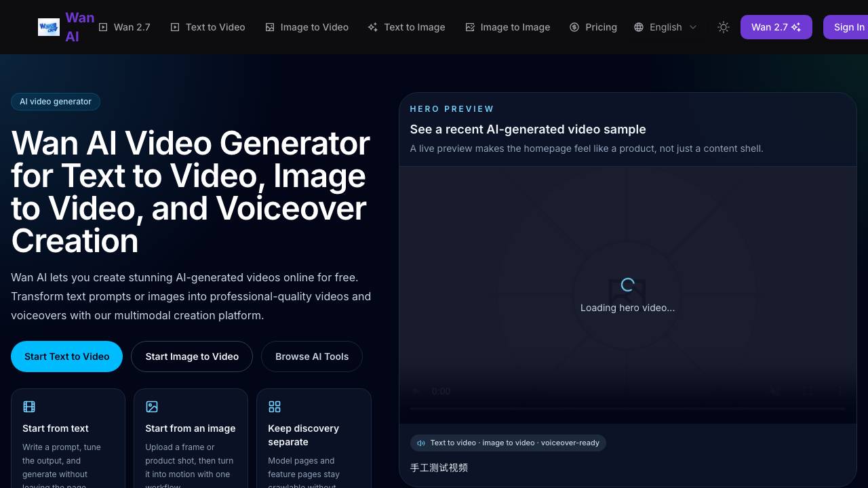
Task: Click the grid icon in Keep discovery separate card
Action: (x=275, y=407)
